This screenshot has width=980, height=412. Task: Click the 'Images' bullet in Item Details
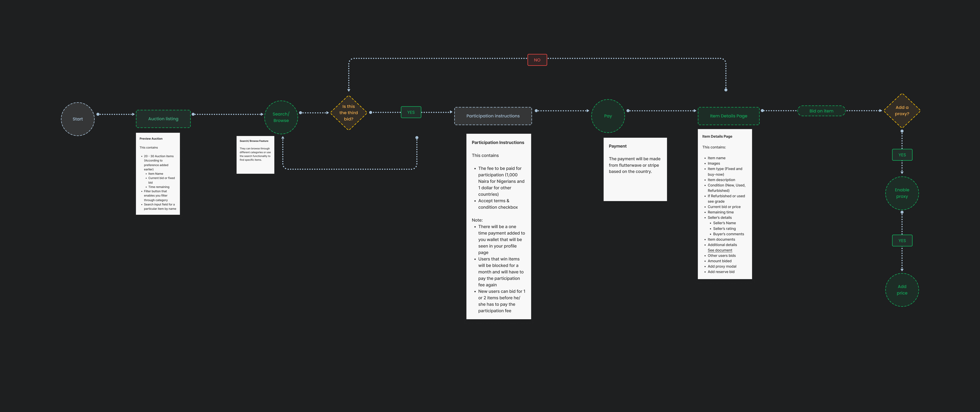[714, 163]
